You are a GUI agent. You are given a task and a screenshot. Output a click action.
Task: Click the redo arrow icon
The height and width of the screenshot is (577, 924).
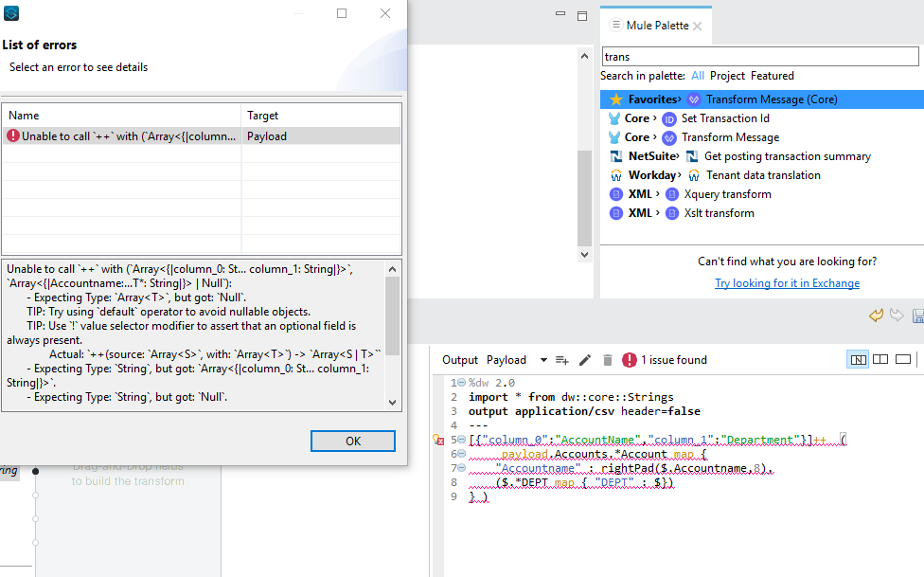tap(897, 316)
